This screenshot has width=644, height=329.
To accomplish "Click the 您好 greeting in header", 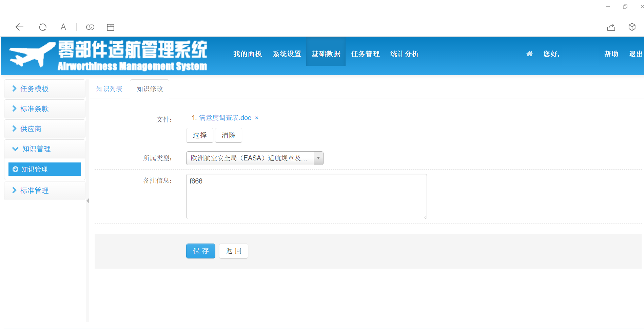I will pyautogui.click(x=551, y=54).
